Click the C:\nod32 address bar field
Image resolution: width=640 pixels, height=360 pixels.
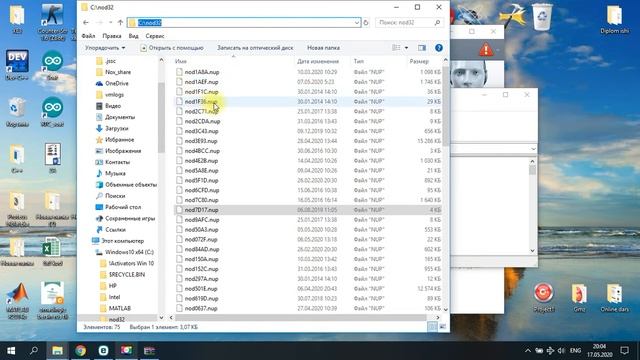pyautogui.click(x=244, y=22)
